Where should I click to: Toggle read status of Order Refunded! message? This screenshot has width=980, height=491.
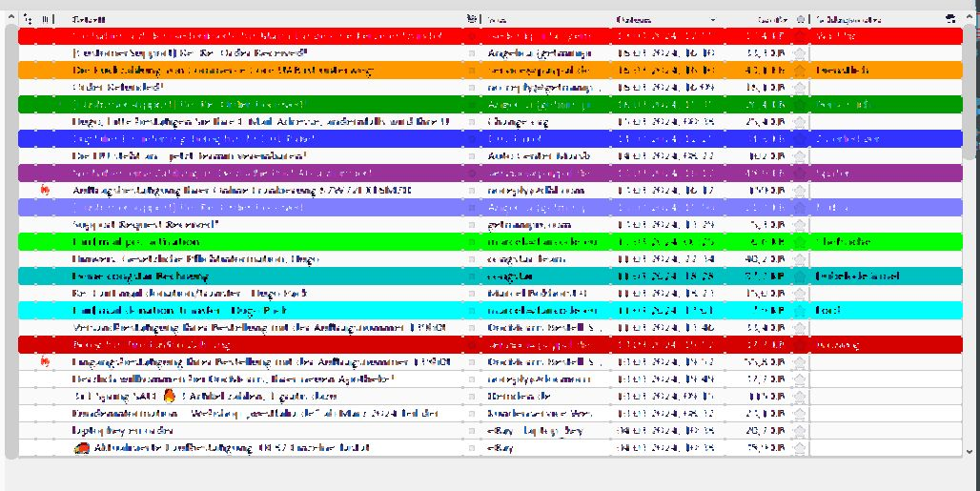tap(472, 88)
